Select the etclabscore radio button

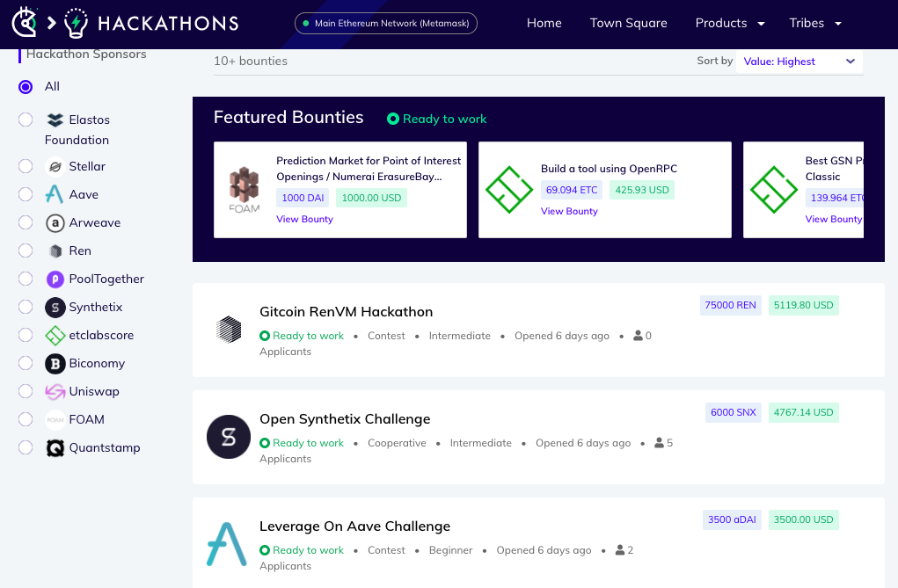(x=26, y=336)
